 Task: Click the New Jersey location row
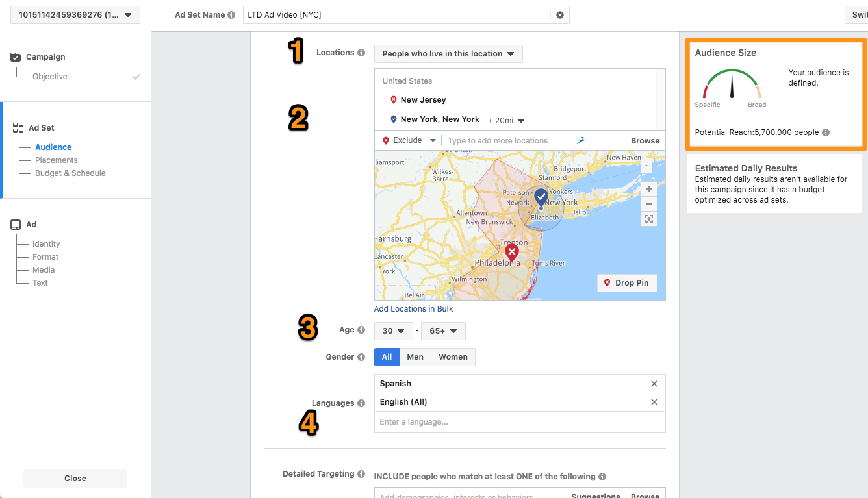pos(515,100)
